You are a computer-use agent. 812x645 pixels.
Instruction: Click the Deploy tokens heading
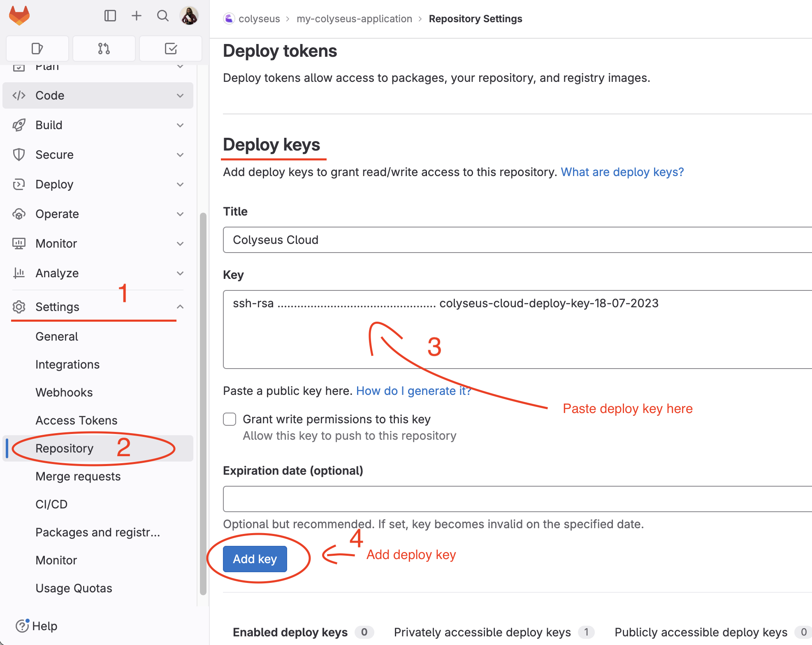tap(280, 51)
